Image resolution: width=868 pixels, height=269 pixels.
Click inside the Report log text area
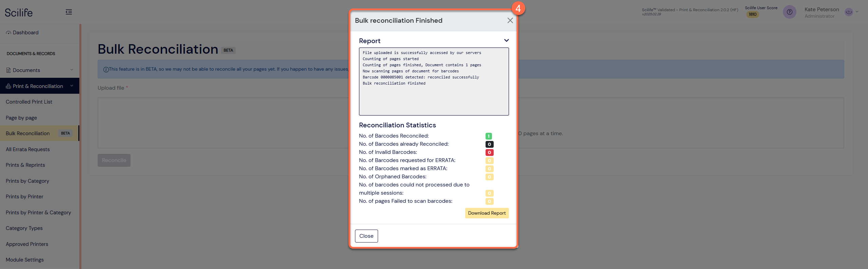coord(434,82)
